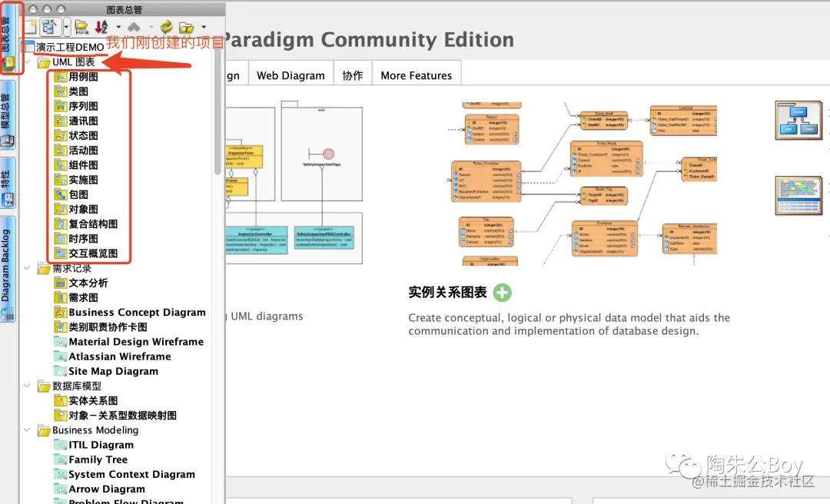Click the green refresh toolbar icon

coord(166,26)
